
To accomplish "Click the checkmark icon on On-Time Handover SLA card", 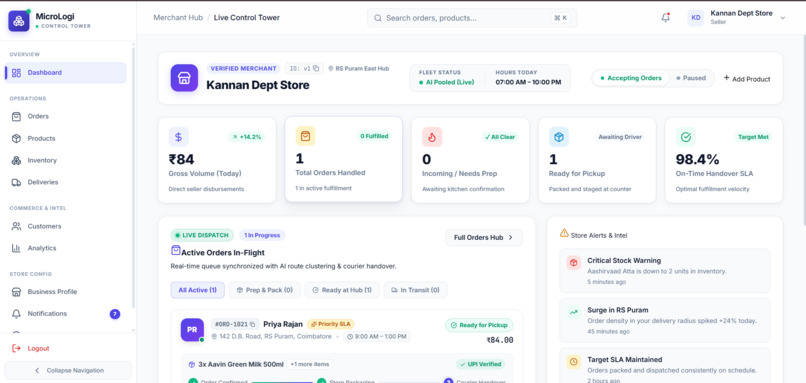I will pyautogui.click(x=686, y=137).
